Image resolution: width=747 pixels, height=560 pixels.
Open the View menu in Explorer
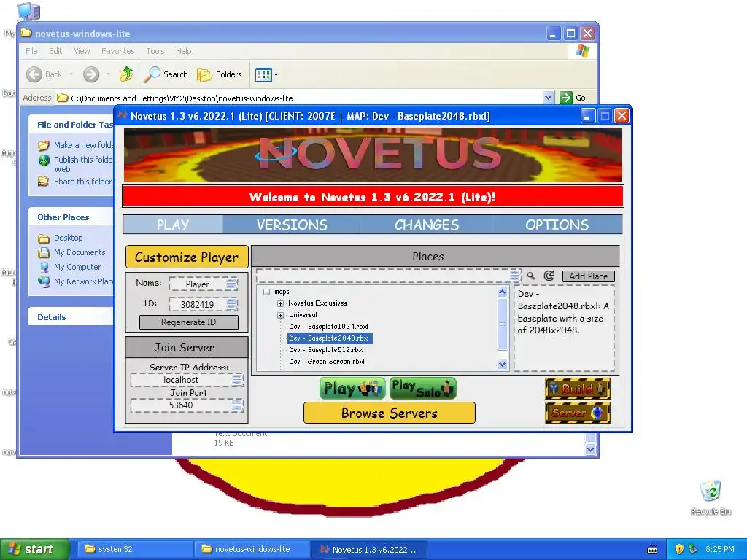coord(82,51)
